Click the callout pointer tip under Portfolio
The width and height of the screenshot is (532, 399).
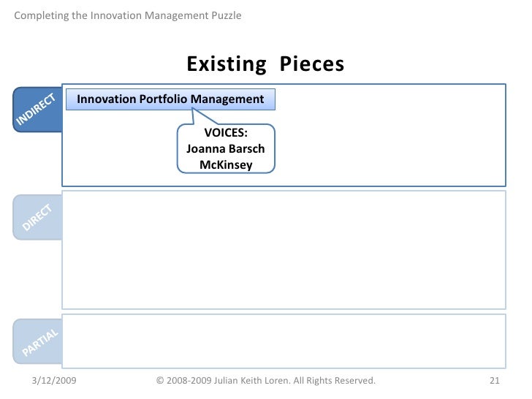[193, 111]
